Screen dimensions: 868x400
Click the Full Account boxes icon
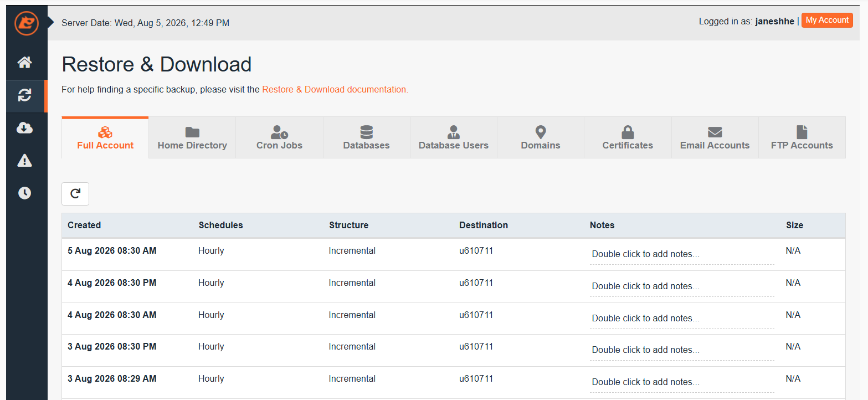coord(105,132)
